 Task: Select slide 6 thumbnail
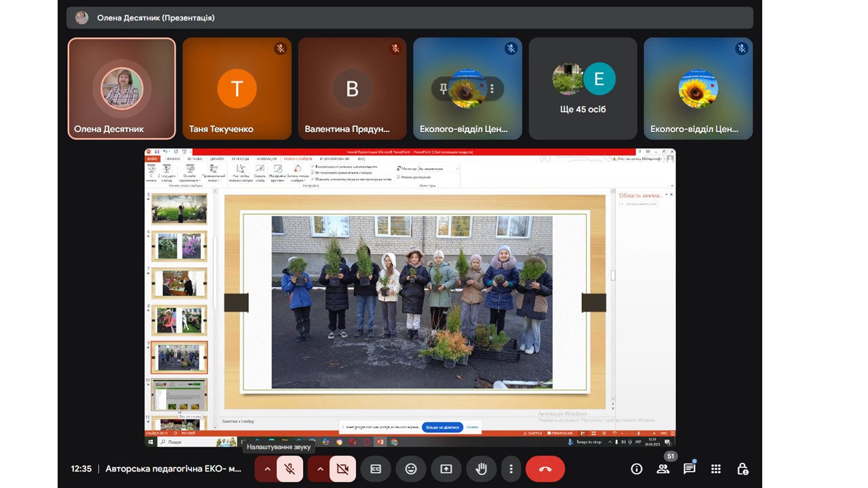[179, 245]
